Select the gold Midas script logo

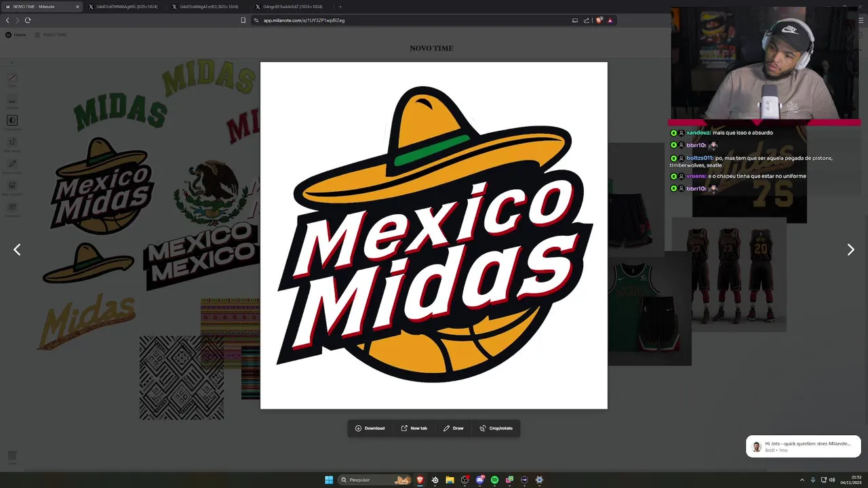click(86, 321)
